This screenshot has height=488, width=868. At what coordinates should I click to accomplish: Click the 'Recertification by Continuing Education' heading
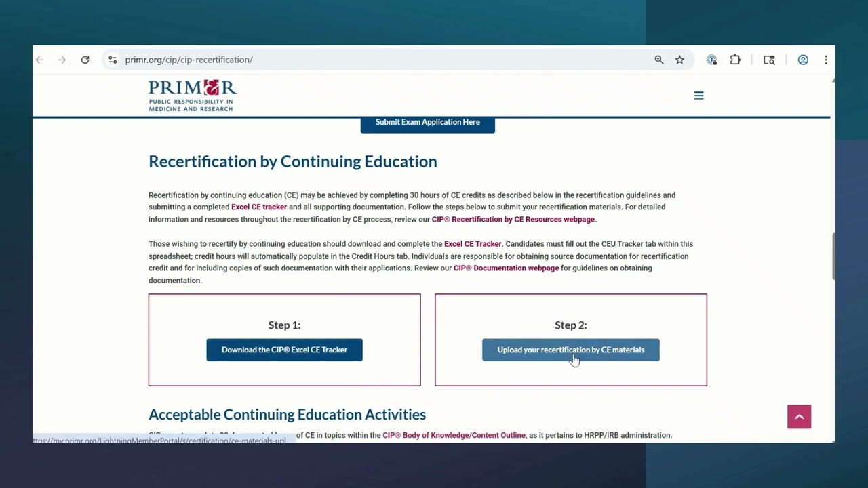coord(292,161)
